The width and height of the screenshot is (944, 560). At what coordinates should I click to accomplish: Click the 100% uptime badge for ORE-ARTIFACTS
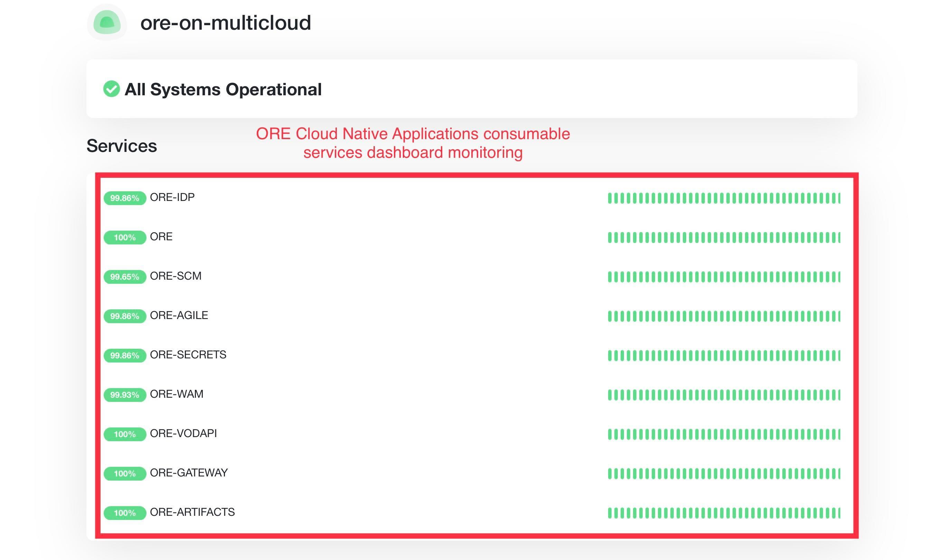tap(125, 513)
